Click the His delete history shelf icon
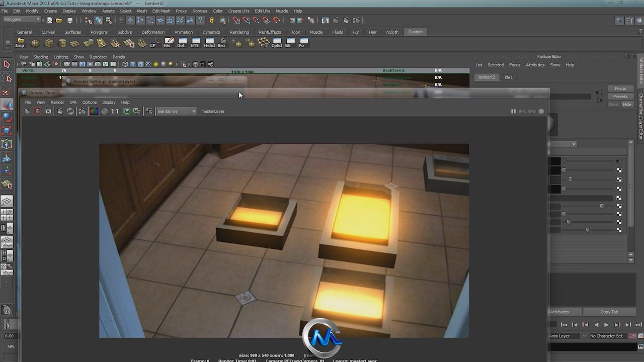Screen dimensions: 644x362 tap(168, 43)
